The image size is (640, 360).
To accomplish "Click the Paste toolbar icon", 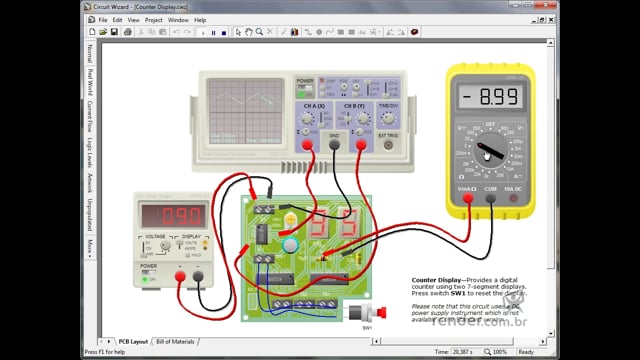I will [162, 32].
